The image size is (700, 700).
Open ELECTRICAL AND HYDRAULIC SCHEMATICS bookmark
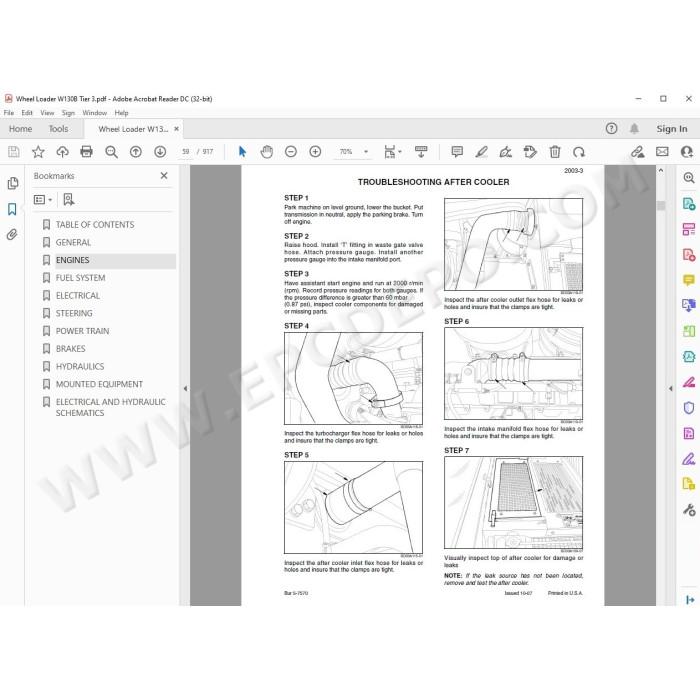110,407
